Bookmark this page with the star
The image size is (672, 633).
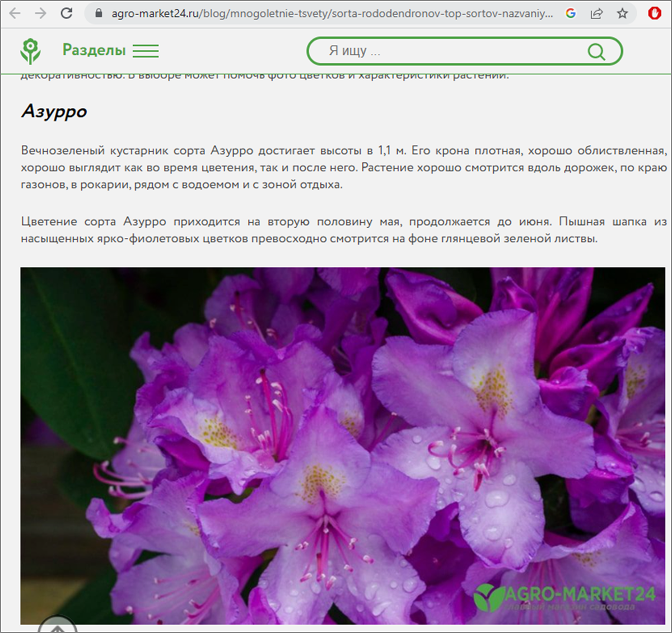coord(622,13)
